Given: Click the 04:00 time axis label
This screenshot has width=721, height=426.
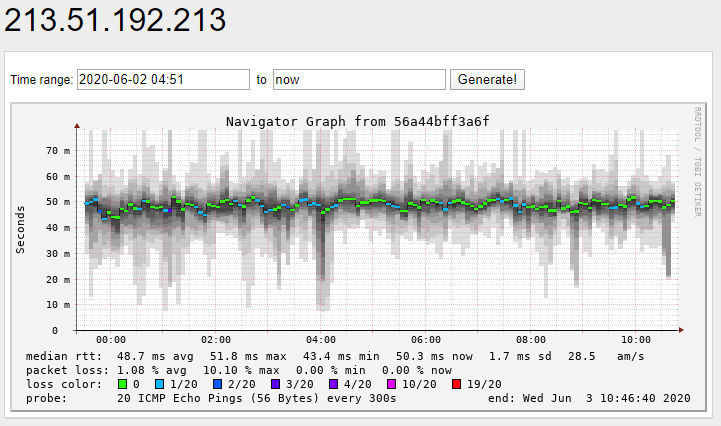Looking at the screenshot, I should (320, 340).
